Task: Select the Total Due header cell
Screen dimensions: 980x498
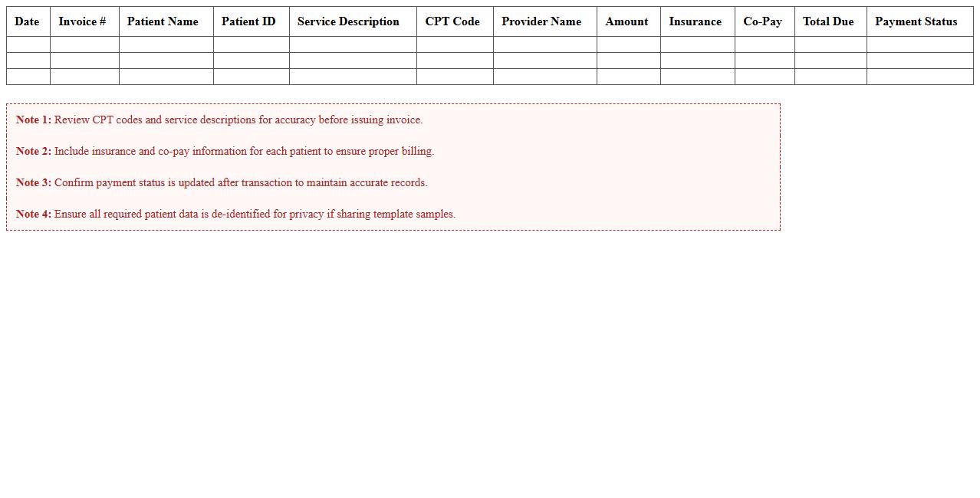Action: [x=828, y=21]
